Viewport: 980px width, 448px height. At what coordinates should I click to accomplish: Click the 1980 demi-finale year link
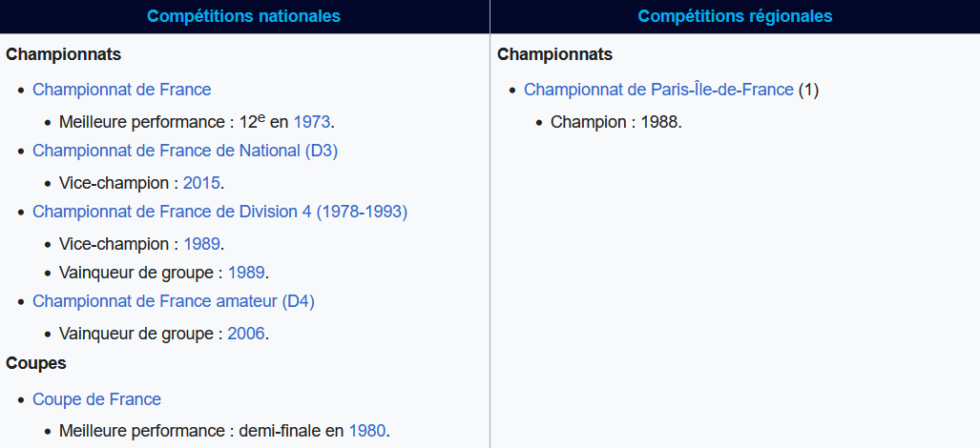(x=366, y=431)
